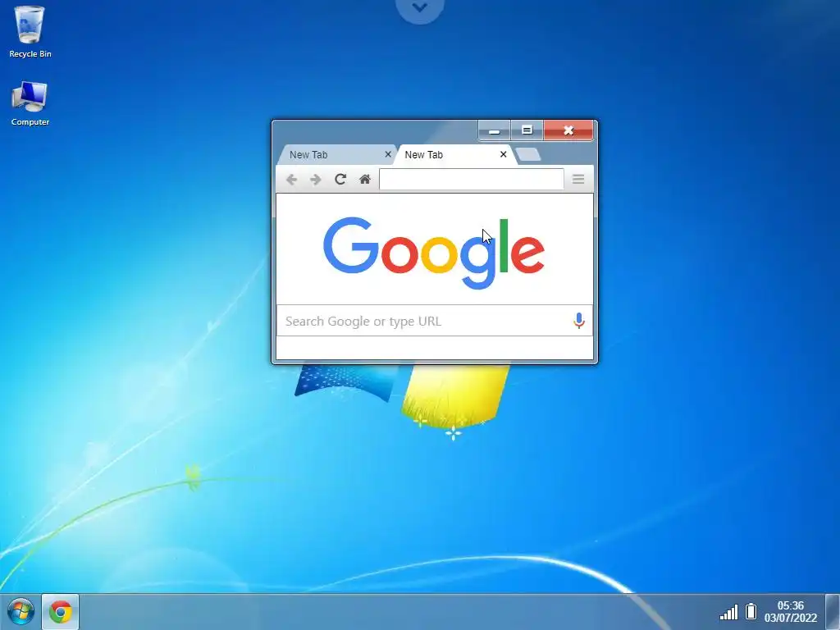Go back with Chrome's back arrow
The width and height of the screenshot is (840, 630).
pyautogui.click(x=291, y=180)
